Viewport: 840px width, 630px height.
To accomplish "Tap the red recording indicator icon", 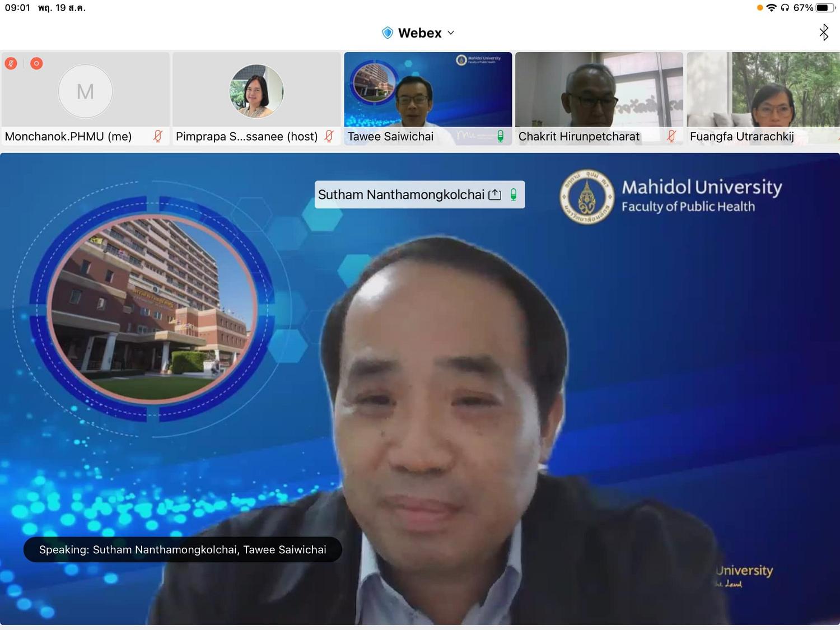I will (x=36, y=63).
